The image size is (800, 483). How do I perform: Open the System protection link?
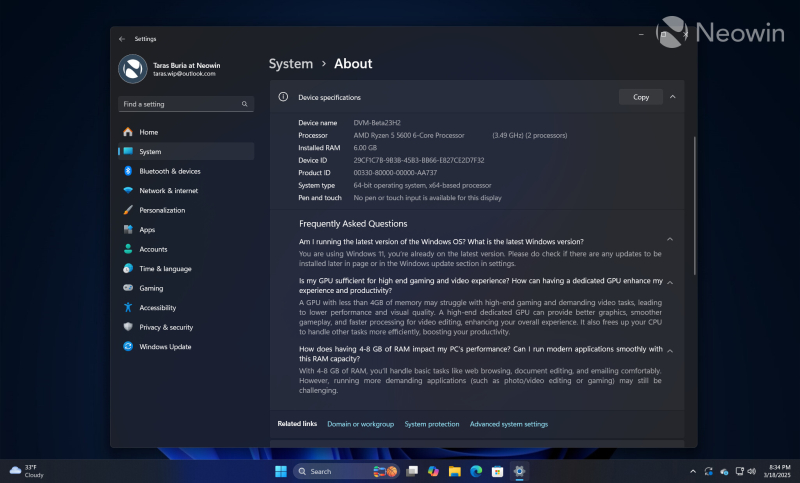[x=432, y=424]
